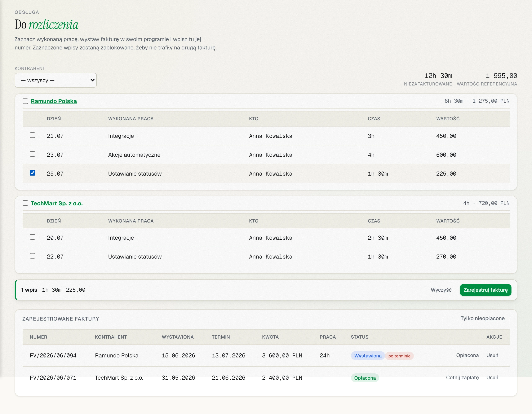Click Cofnij zapłatę for invoice FV/2026/06/071
Viewport: 532px width, 414px height.
[462, 378]
